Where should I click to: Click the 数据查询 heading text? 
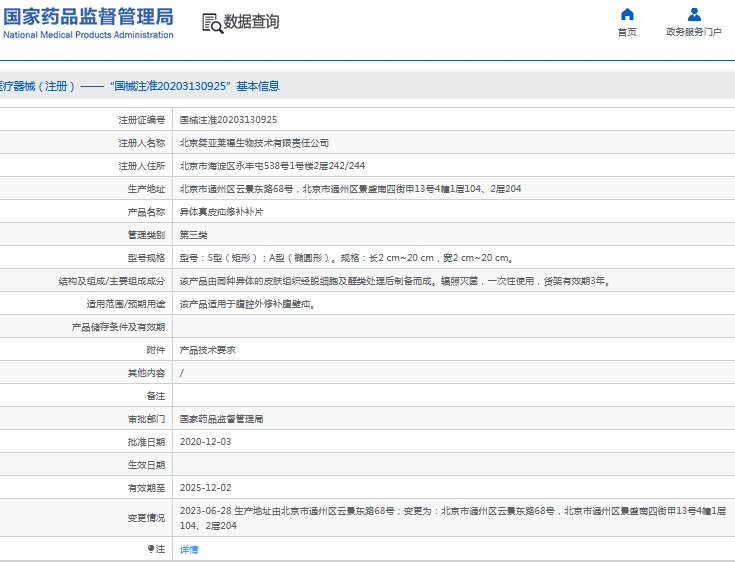coord(251,22)
